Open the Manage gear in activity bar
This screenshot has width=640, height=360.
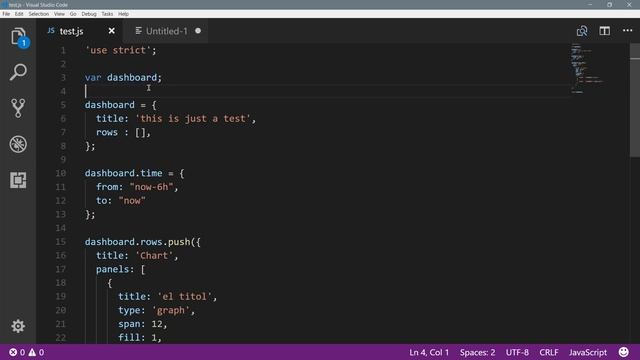(x=18, y=326)
